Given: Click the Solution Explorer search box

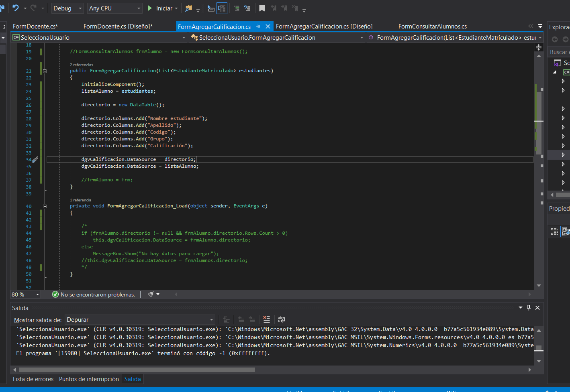Looking at the screenshot, I should [559, 52].
